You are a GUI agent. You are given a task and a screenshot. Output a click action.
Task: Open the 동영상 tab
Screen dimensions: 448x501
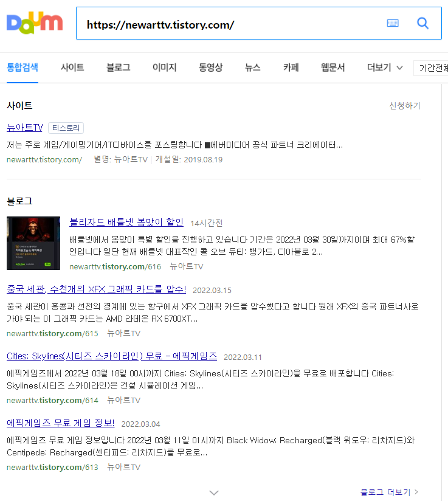coord(210,67)
